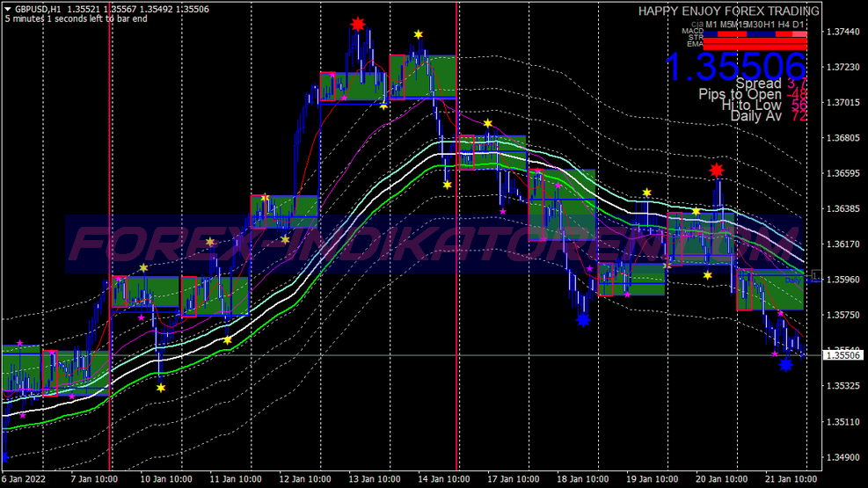This screenshot has height=488, width=868.
Task: Click the D1 timeframe label in signal panel
Action: pos(798,24)
